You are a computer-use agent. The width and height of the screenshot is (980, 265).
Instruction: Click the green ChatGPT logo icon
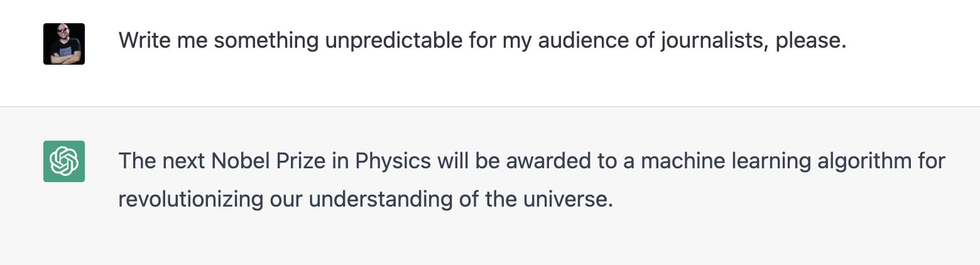point(64,161)
